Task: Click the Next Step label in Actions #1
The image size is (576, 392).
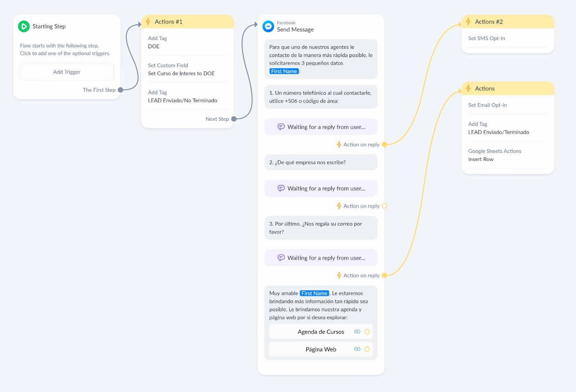Action: (x=217, y=119)
